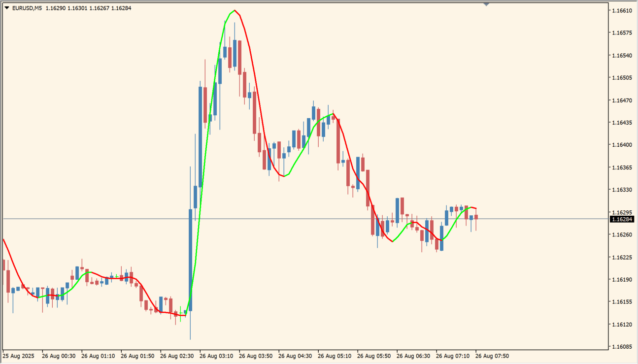This screenshot has height=364, width=638.
Task: Click the 1.16400 price scale label
Action: tap(622, 145)
